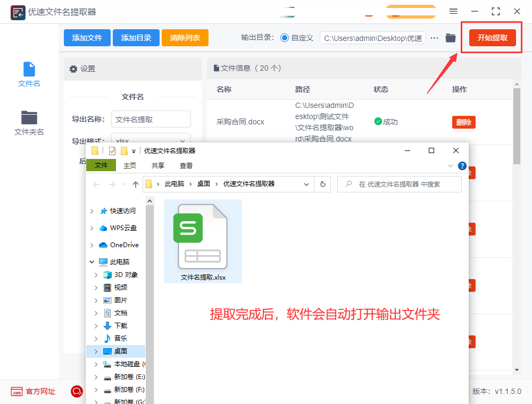This screenshot has height=404, width=532.
Task: Open WPS云盘 in navigation tree
Action: tap(118, 228)
